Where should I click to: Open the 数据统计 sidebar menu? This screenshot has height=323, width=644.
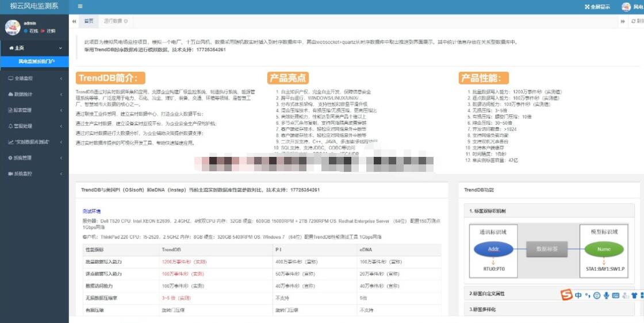tap(34, 94)
